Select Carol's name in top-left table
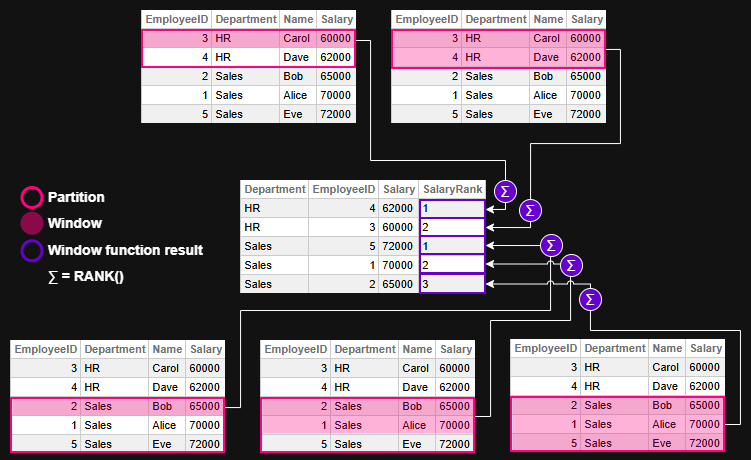751x460 pixels. click(x=297, y=38)
